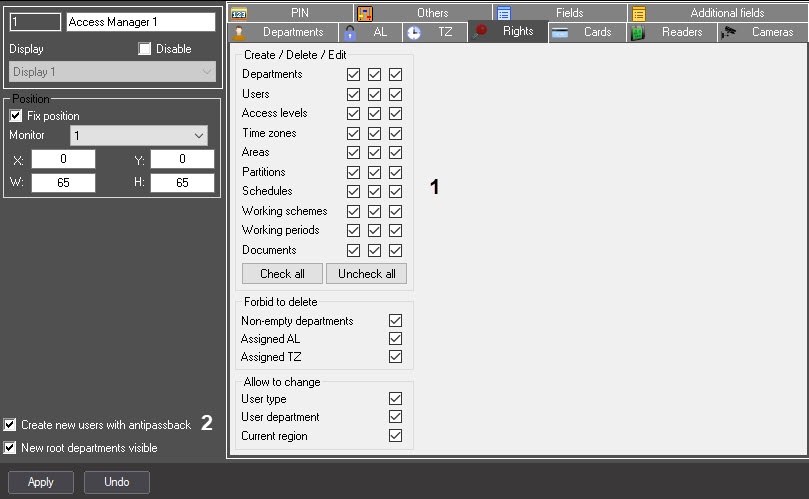Toggle Assigned TZ forbid delete checkbox

[396, 357]
